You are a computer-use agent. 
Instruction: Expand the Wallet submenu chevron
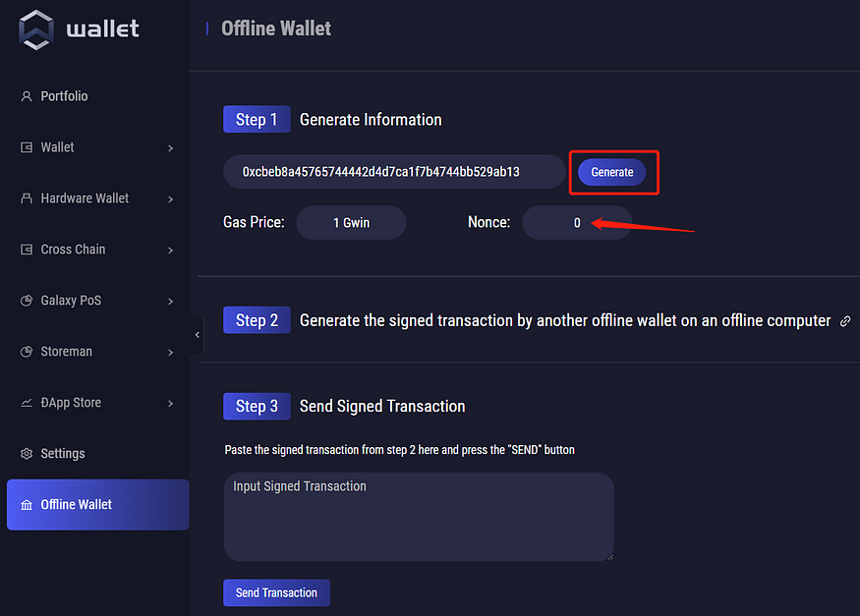[x=170, y=148]
